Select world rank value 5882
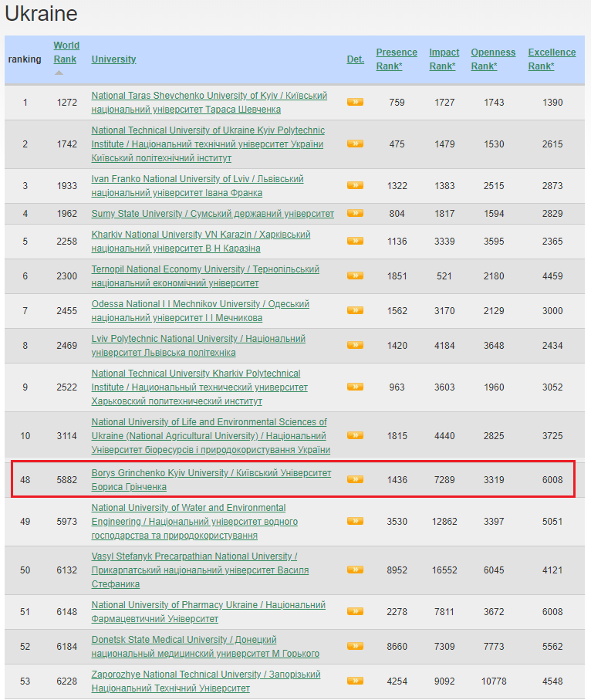Screen dimensions: 591x700 click(x=67, y=479)
